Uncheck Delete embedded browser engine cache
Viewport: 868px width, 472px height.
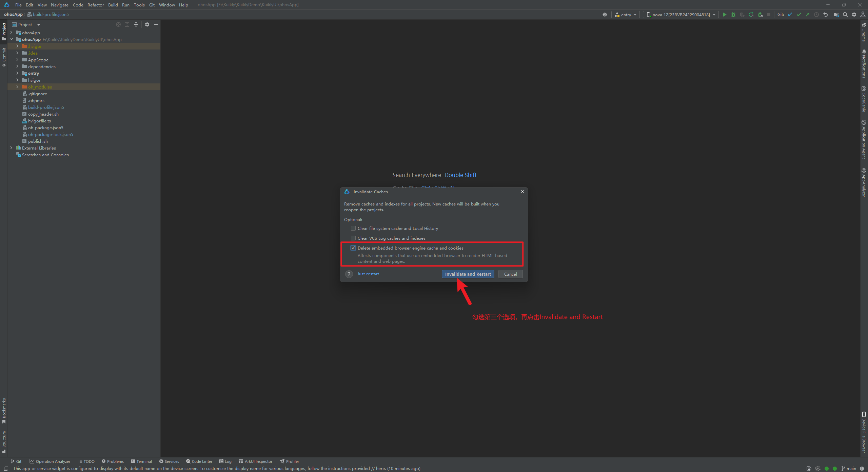click(x=353, y=248)
